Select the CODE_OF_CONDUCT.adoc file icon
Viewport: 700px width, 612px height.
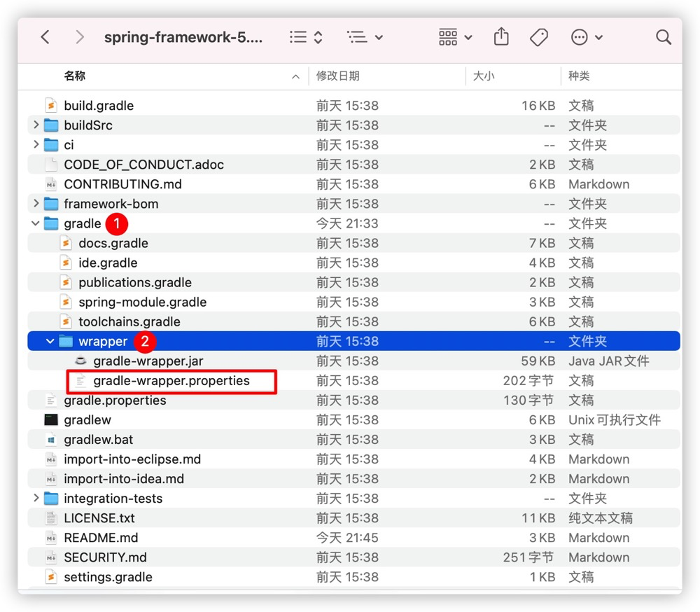click(51, 165)
